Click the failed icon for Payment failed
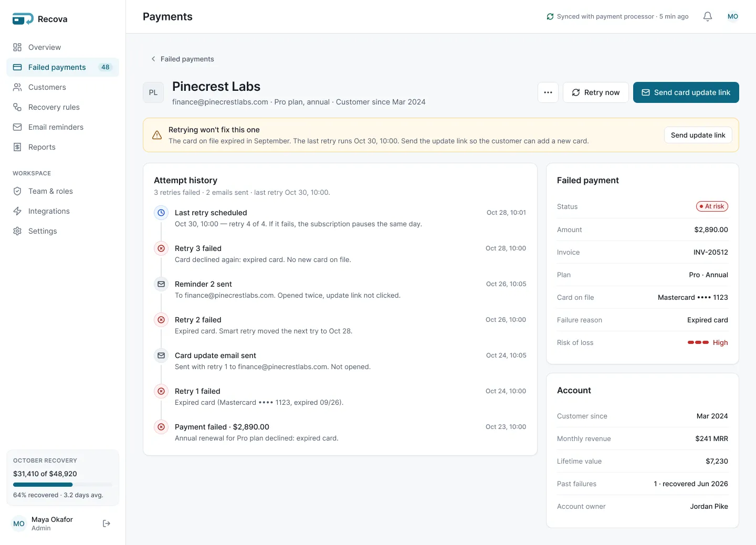Screen dimensions: 756x545 [161, 427]
